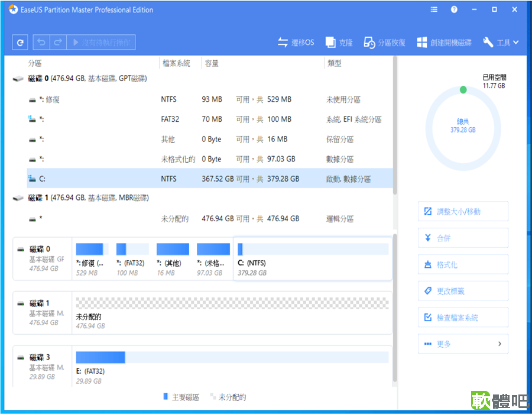Expand the More (更多) options
Screen dimensions: 532x414
coord(463,344)
